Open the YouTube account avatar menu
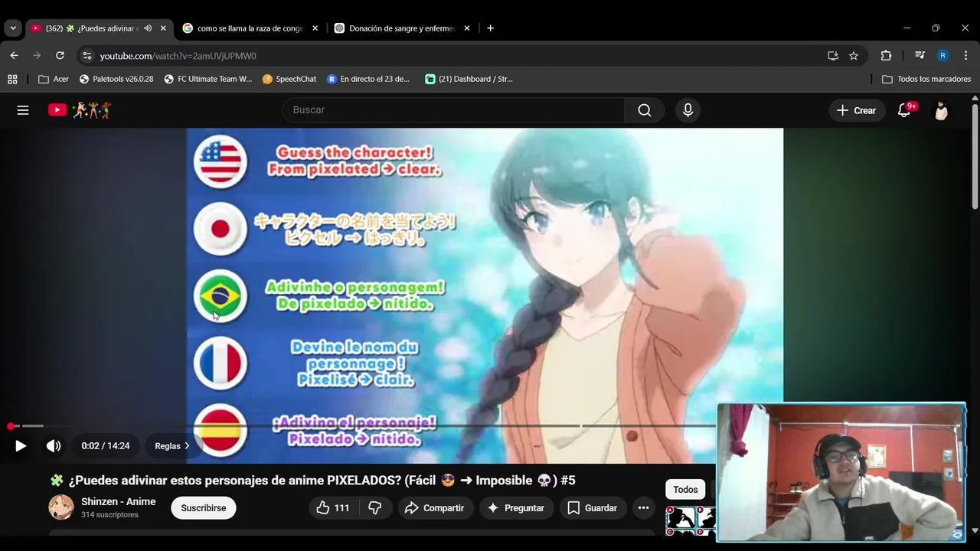Viewport: 980px width, 551px height. click(941, 110)
